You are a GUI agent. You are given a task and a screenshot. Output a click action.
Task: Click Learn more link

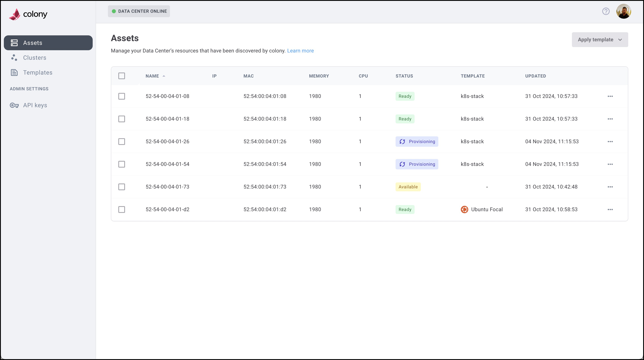(301, 50)
